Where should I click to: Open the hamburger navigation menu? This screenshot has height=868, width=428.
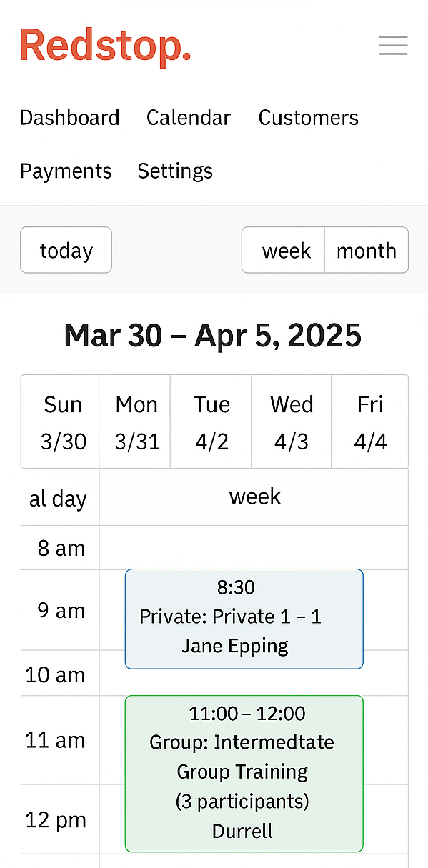tap(393, 45)
